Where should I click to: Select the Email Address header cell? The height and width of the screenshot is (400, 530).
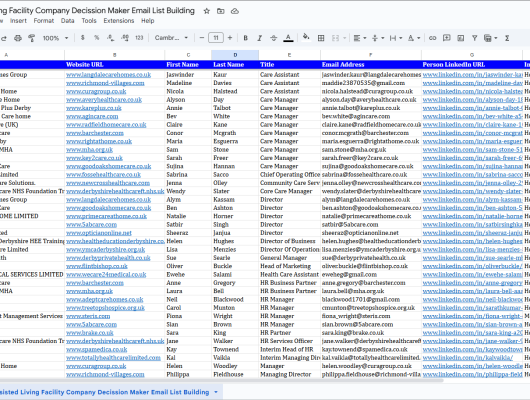(x=371, y=65)
